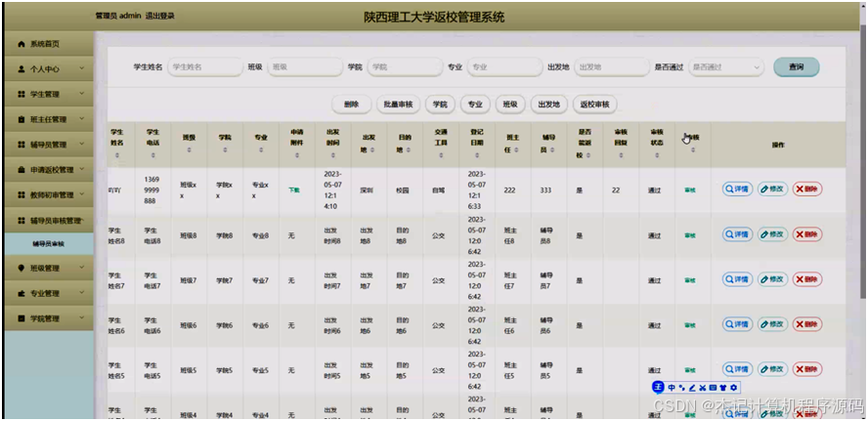
Task: Open 系统首页 via the home icon
Action: [22, 44]
